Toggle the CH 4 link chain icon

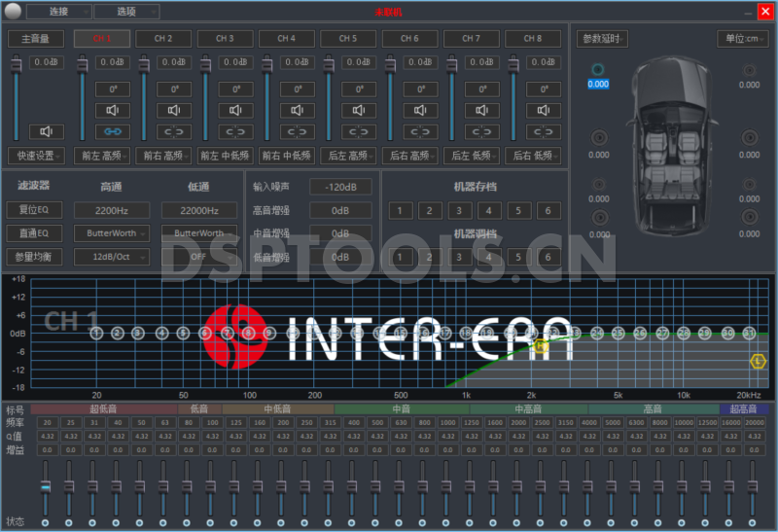298,131
